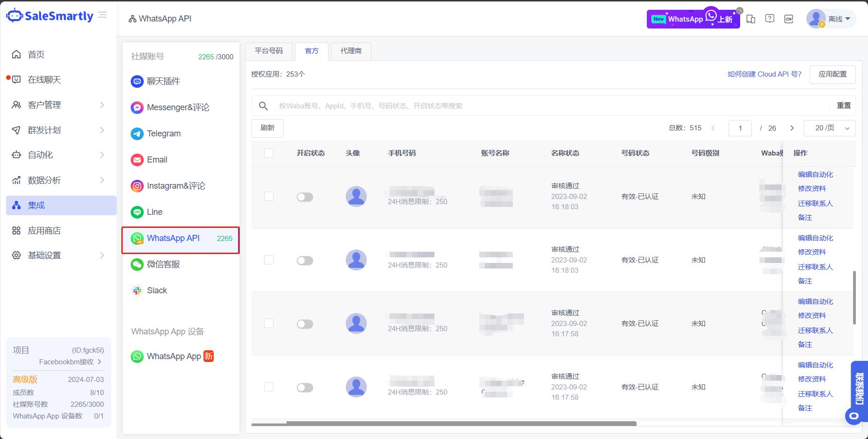Viewport: 868px width, 439px height.
Task: Expand 群发计划 submenu chevron
Action: [102, 130]
